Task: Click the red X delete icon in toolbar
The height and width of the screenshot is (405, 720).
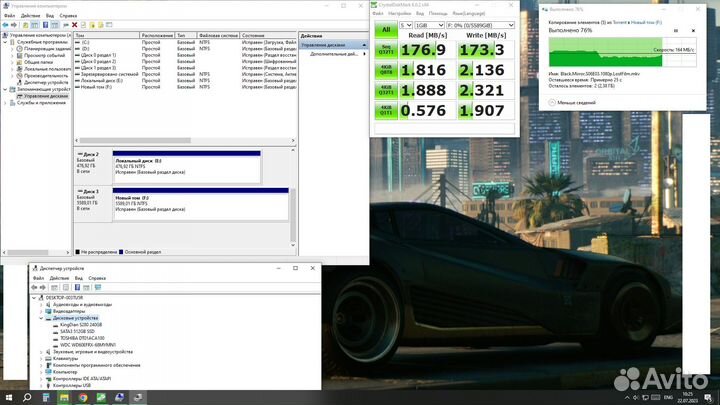Action: point(74,25)
